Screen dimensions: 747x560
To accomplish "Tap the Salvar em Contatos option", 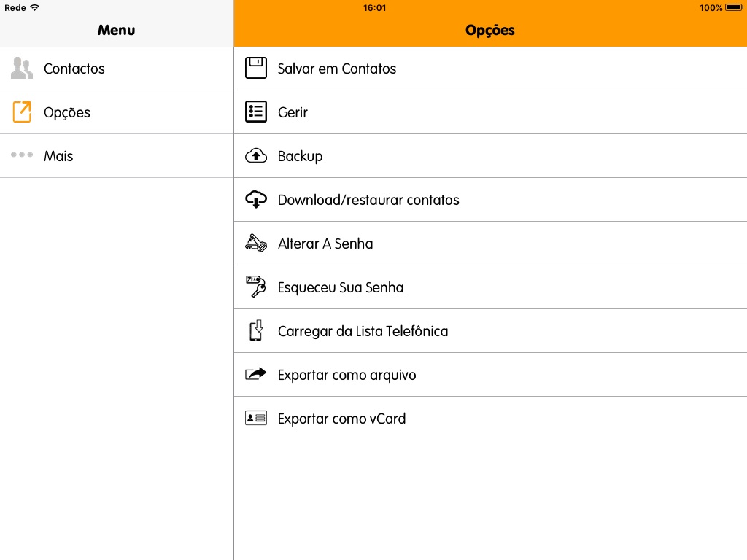I will [x=337, y=69].
